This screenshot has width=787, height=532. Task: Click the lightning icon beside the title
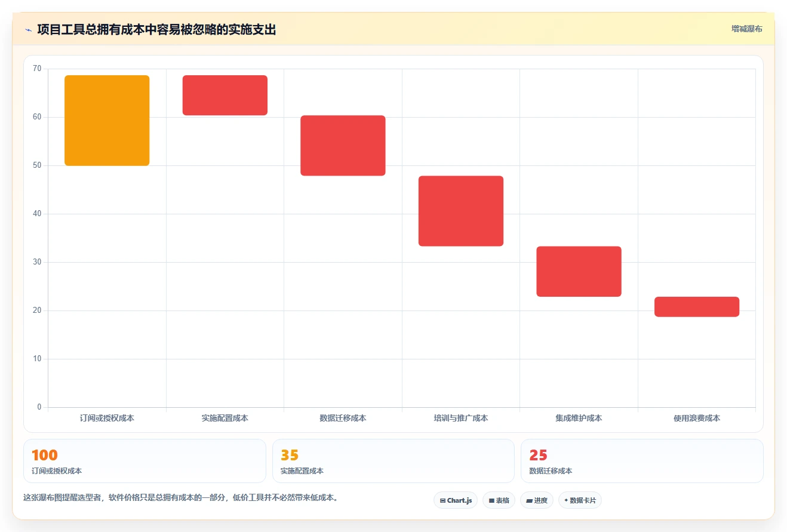click(x=29, y=30)
